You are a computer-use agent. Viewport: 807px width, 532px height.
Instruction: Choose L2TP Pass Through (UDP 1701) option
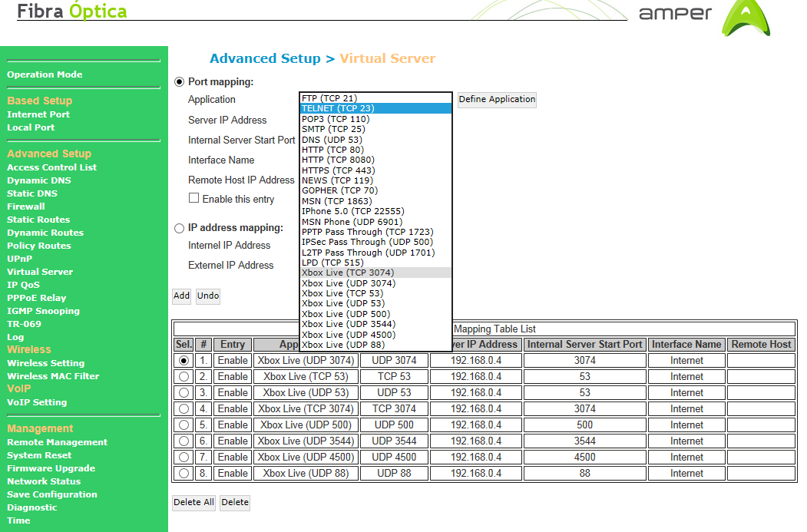(x=375, y=253)
